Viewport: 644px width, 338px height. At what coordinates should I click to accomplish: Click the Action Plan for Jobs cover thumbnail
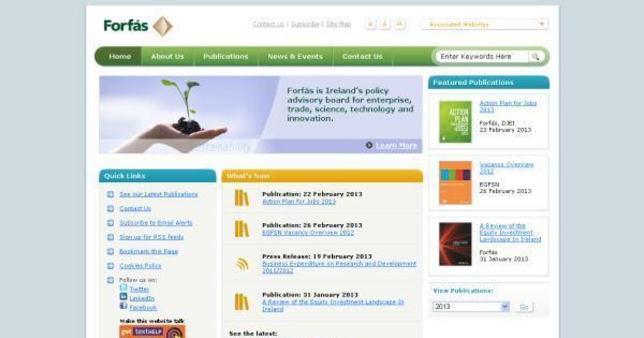456,122
